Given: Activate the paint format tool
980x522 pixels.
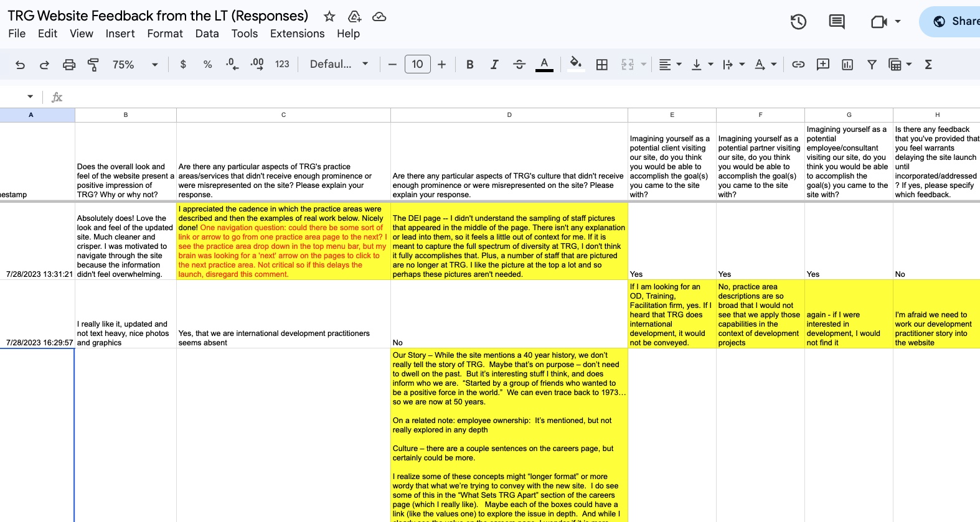Looking at the screenshot, I should coord(93,65).
